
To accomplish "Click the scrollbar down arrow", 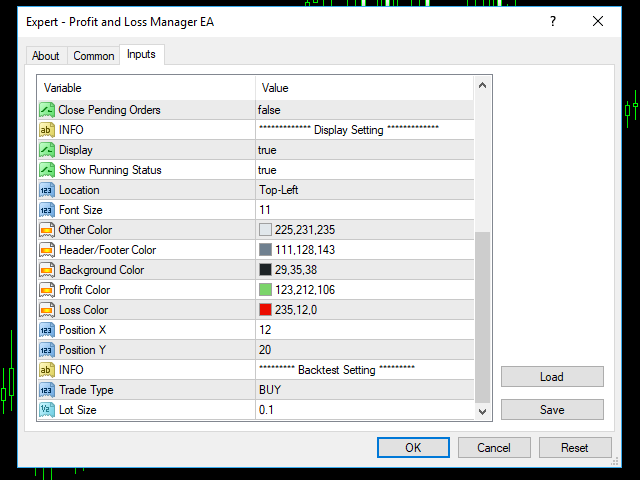I will [x=482, y=411].
